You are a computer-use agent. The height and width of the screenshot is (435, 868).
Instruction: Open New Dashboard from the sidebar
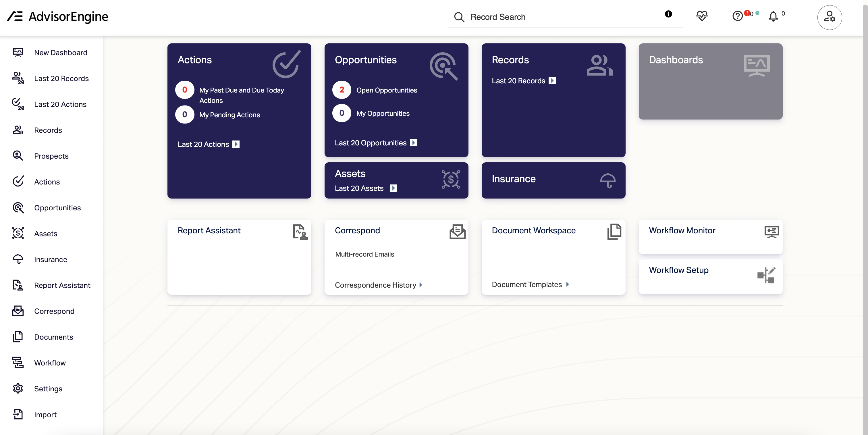[60, 53]
